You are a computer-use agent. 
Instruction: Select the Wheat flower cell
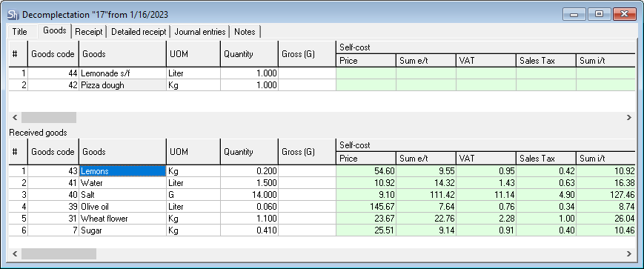[122, 219]
